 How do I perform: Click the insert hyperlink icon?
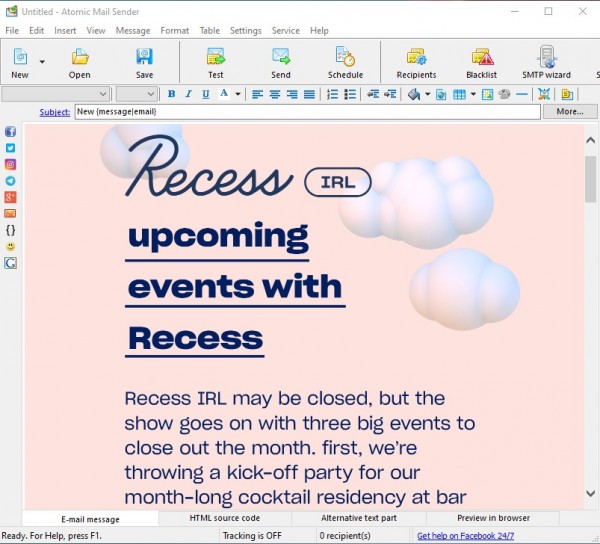pyautogui.click(x=441, y=94)
